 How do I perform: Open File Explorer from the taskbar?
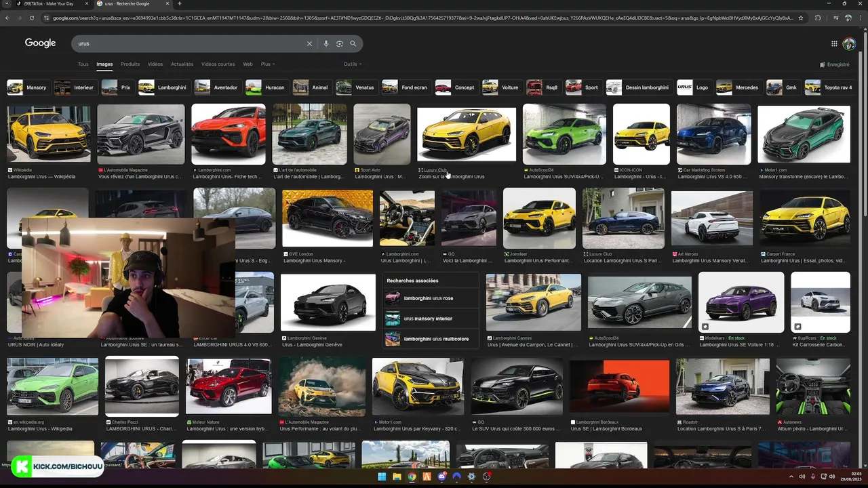[x=397, y=477]
